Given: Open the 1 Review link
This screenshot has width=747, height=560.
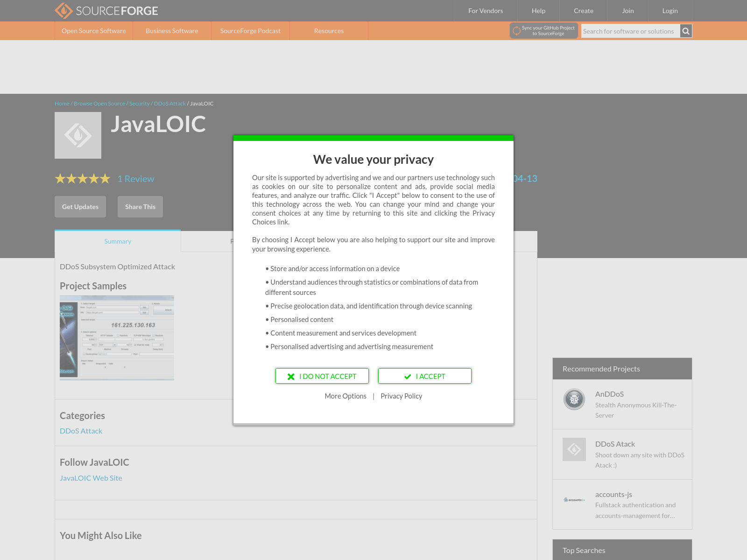Looking at the screenshot, I should 136,179.
